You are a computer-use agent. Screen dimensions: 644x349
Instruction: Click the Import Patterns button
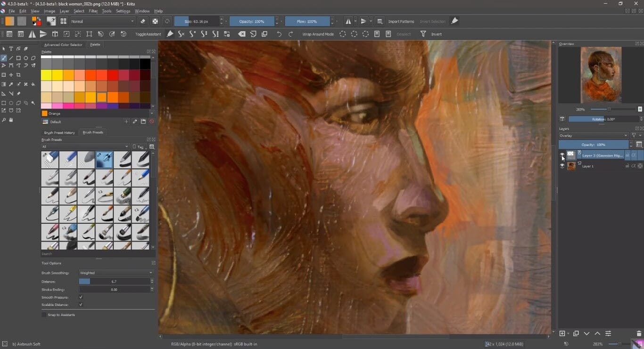pos(401,21)
